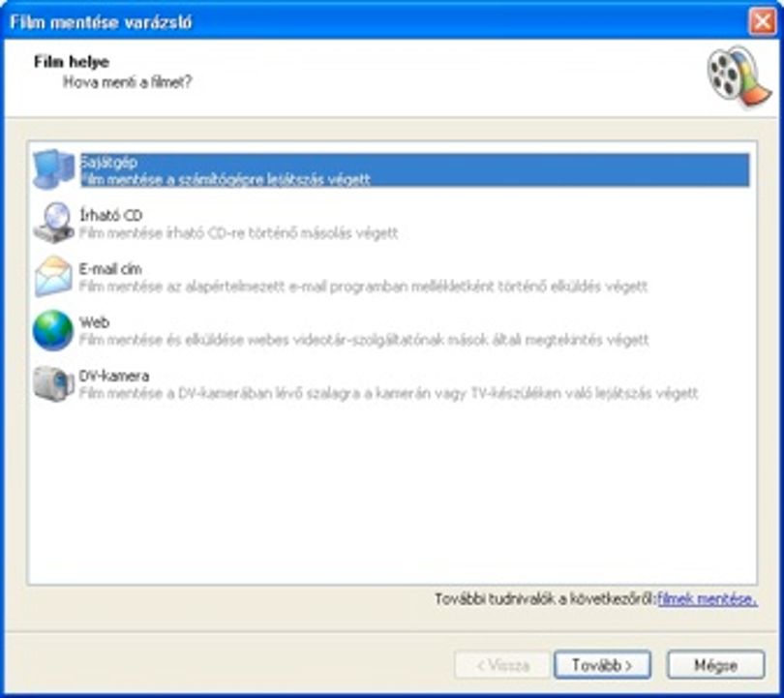Click the Tovább next button
Image resolution: width=784 pixels, height=698 pixels.
[x=602, y=664]
